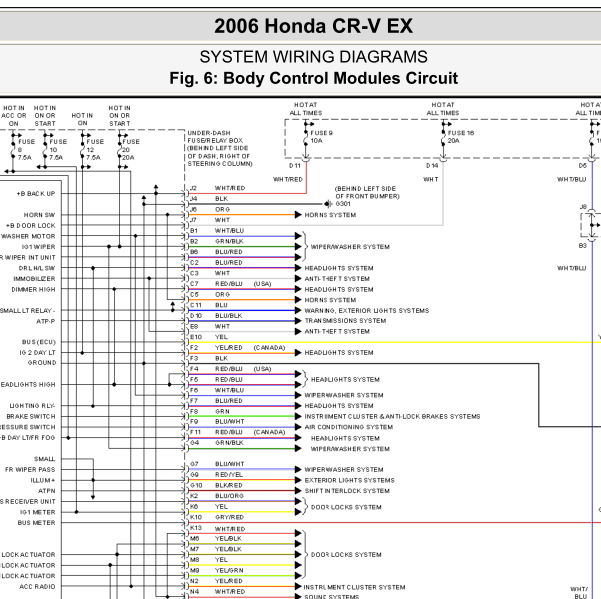
Task: Click the "INSTRUMENT CLUSTER SYSTEM" reference
Action: [354, 587]
